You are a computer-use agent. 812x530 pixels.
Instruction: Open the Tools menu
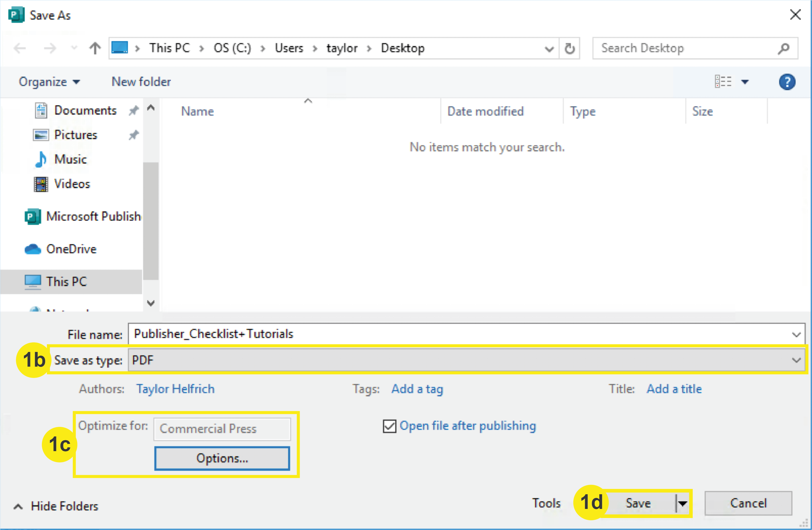pos(546,503)
